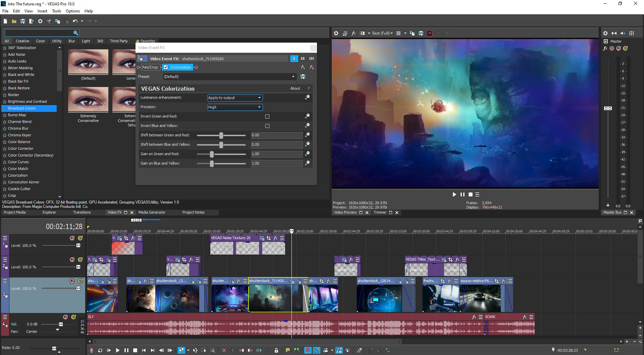Enable the Arm for Record microphone icon
Image resolution: width=644 pixels, height=355 pixels.
pyautogui.click(x=91, y=350)
